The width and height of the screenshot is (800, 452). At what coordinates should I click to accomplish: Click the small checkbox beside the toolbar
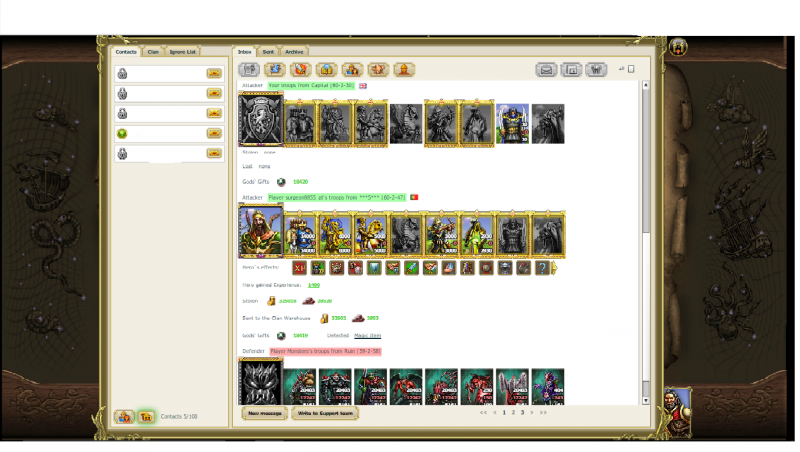(631, 68)
